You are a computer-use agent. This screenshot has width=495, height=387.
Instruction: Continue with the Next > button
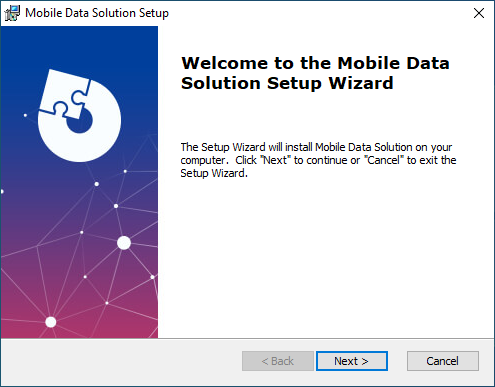(352, 361)
